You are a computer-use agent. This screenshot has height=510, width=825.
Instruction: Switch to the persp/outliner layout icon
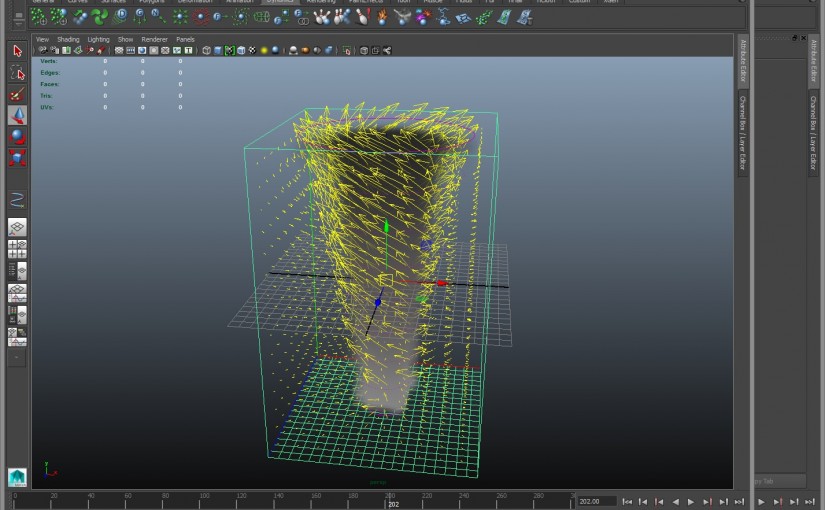[17, 271]
